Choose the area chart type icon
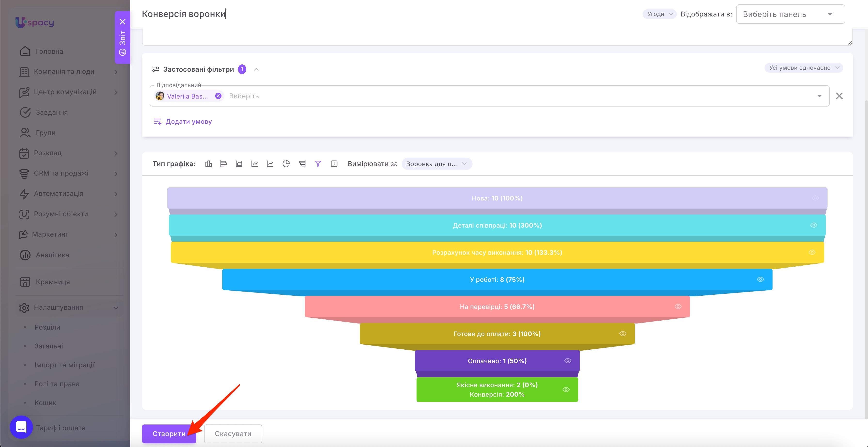The height and width of the screenshot is (447, 868). tap(239, 164)
